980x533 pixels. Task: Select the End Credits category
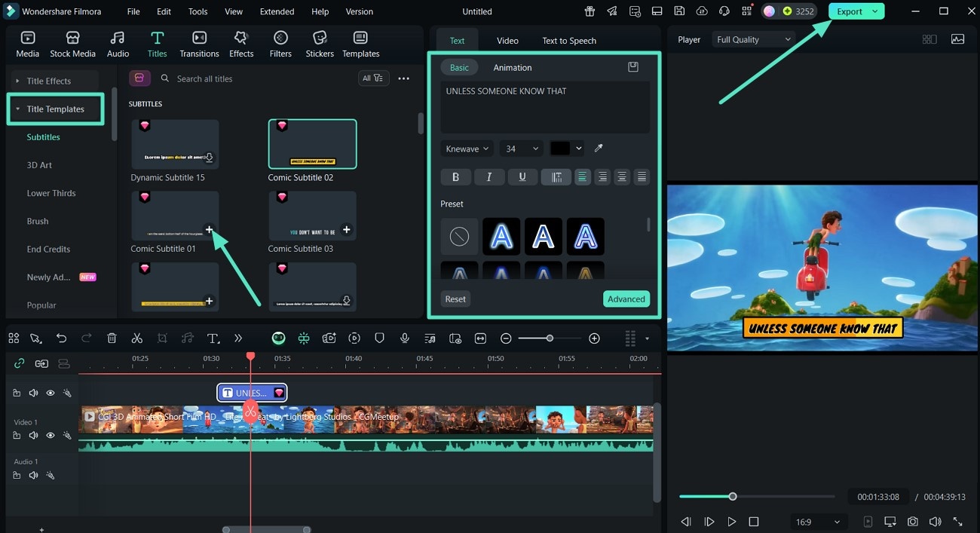point(48,249)
